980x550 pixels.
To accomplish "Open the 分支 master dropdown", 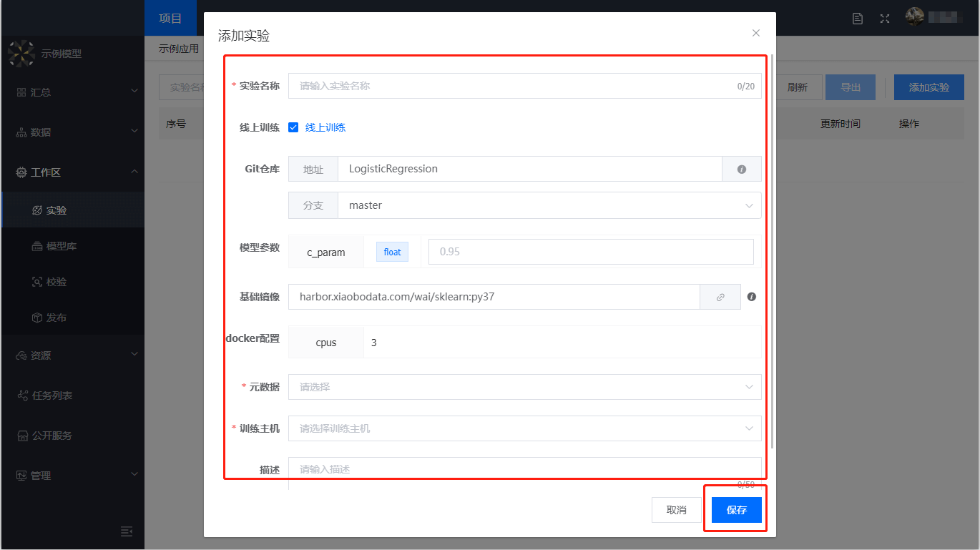I will pyautogui.click(x=549, y=205).
